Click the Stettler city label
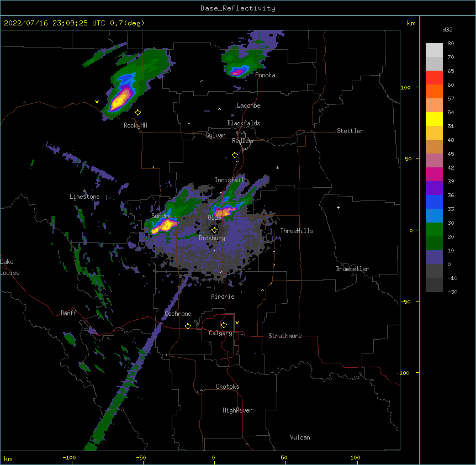The width and height of the screenshot is (476, 465). (350, 131)
